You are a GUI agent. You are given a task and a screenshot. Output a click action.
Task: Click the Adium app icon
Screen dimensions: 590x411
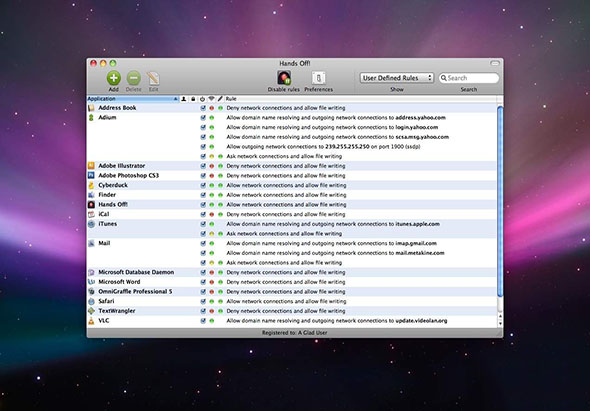click(x=91, y=117)
